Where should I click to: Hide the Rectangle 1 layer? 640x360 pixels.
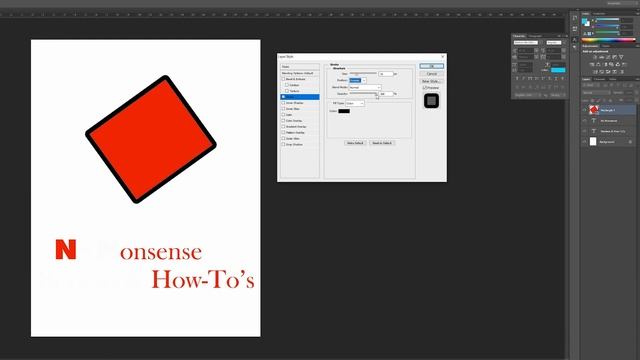(x=584, y=110)
